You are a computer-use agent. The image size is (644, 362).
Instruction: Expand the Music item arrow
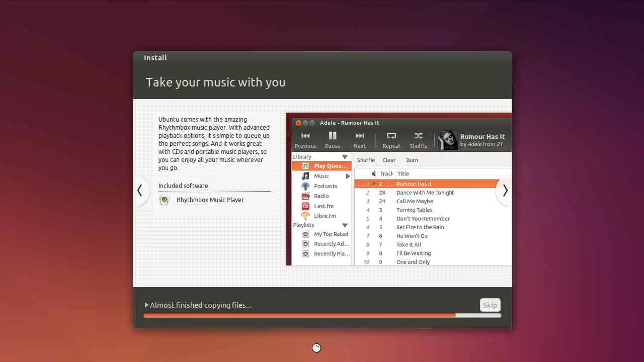[x=348, y=176]
